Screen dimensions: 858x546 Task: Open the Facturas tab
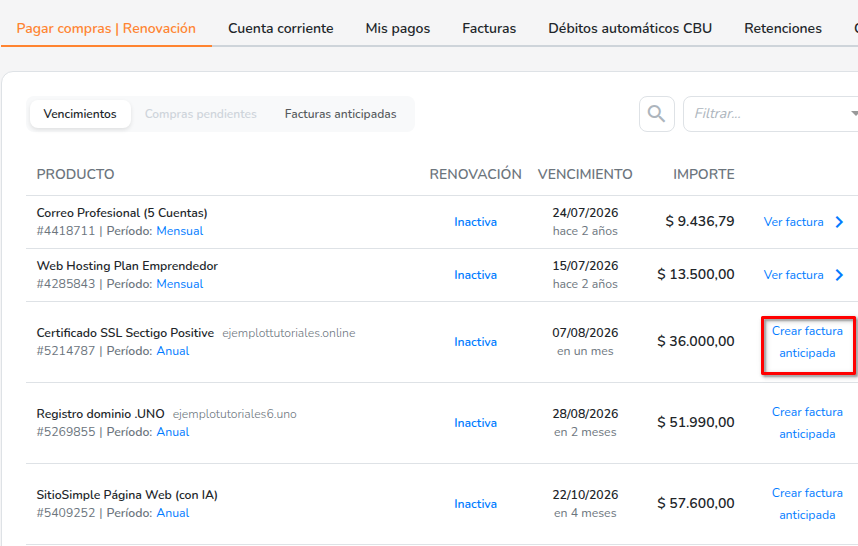click(489, 28)
